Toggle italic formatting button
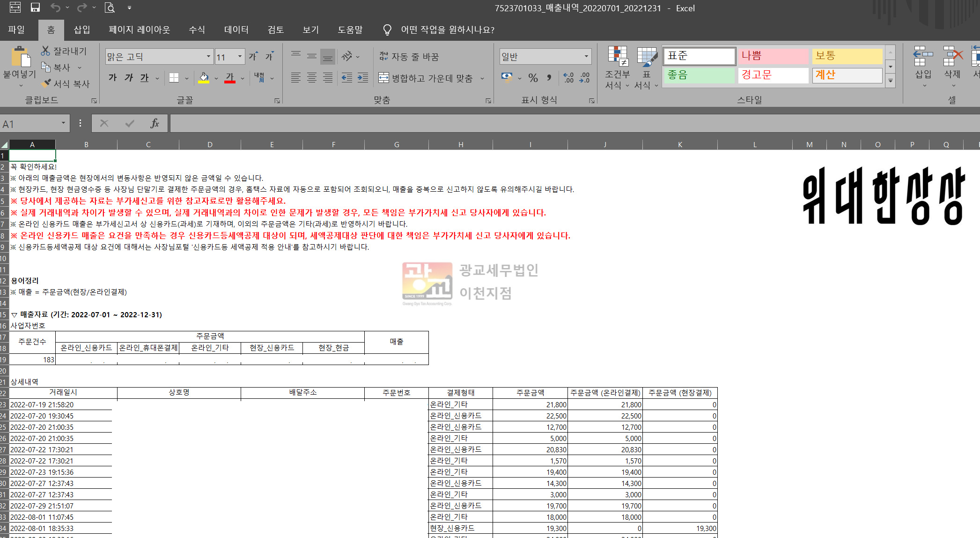Screen dimensions: 980x538 point(129,78)
